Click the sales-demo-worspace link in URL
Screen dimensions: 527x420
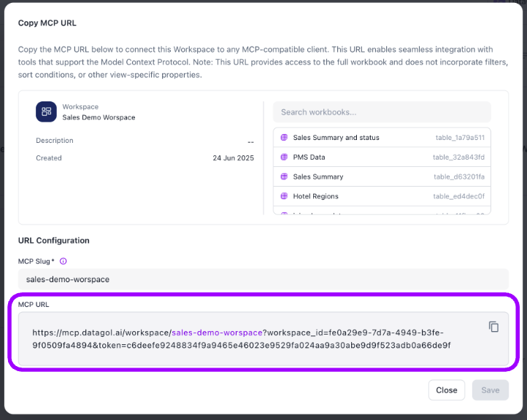click(x=217, y=332)
